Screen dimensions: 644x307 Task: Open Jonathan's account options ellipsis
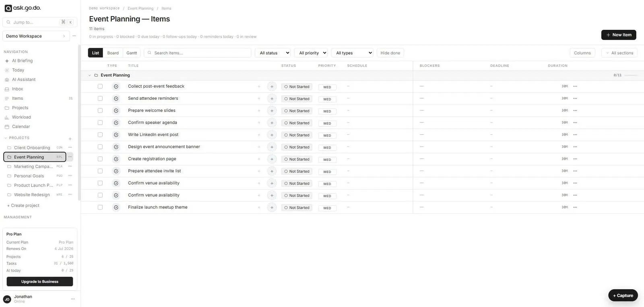click(x=73, y=299)
